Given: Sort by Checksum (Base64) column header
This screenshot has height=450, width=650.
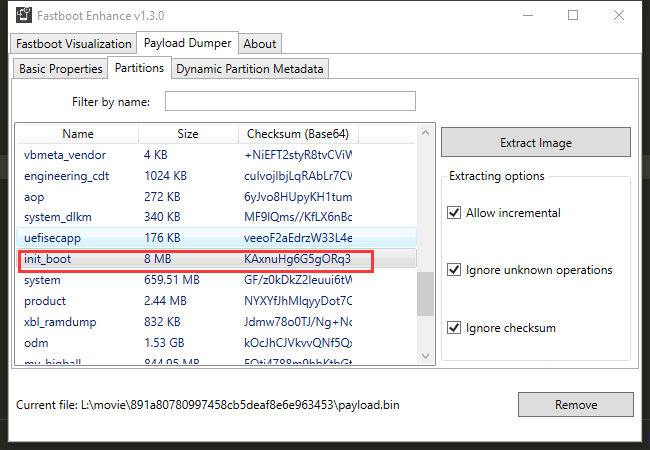Looking at the screenshot, I should (x=298, y=134).
